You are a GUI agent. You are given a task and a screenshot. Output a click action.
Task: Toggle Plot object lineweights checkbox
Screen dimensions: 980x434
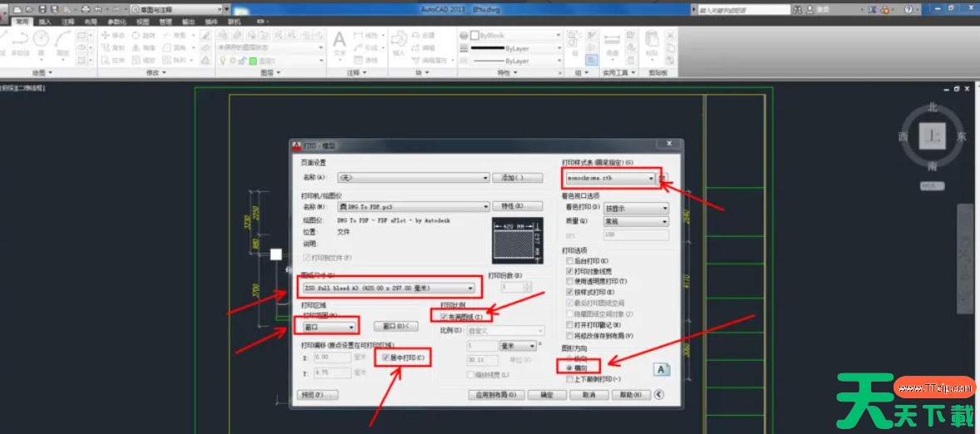(x=569, y=271)
